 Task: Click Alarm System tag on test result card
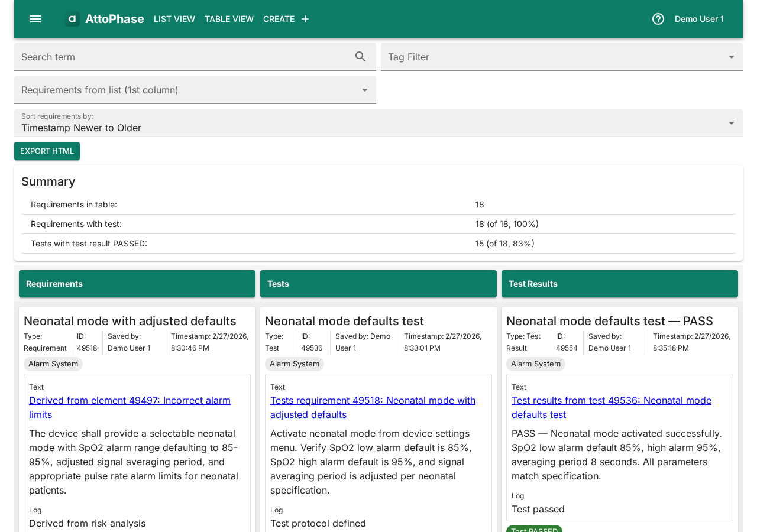coord(536,364)
